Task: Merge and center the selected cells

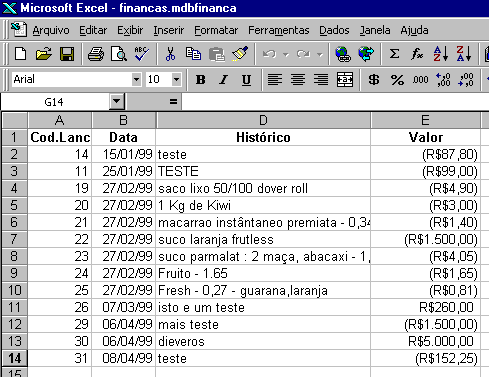Action: 345,80
